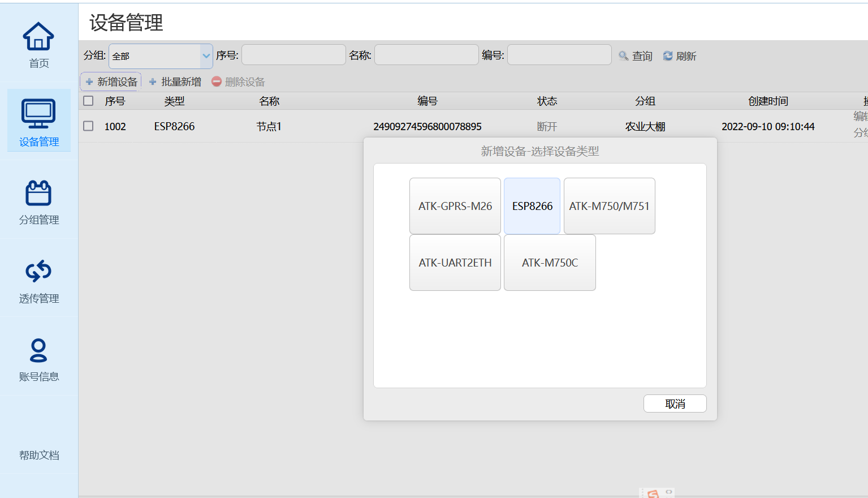Toggle the select-all checkbox in the table header
Screen dimensions: 868x498
coord(88,101)
